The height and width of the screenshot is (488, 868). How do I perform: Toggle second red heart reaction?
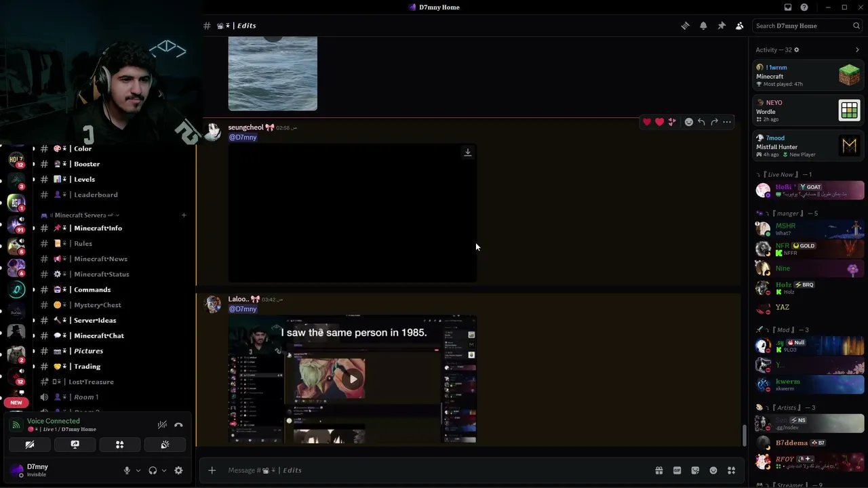pos(660,122)
